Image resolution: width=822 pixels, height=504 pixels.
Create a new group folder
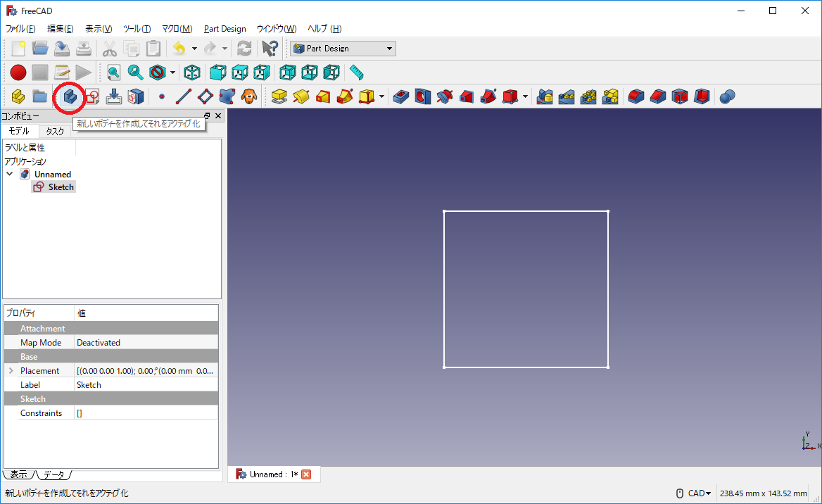40,96
